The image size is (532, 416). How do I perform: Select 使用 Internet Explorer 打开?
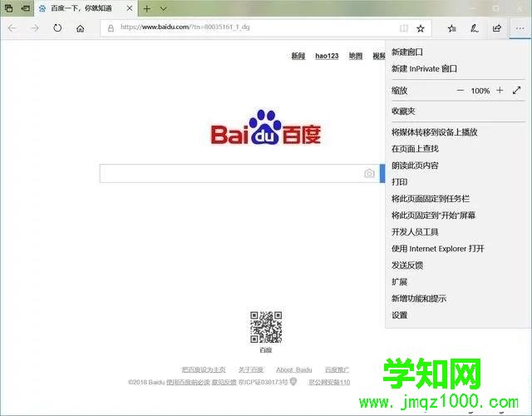[438, 249]
